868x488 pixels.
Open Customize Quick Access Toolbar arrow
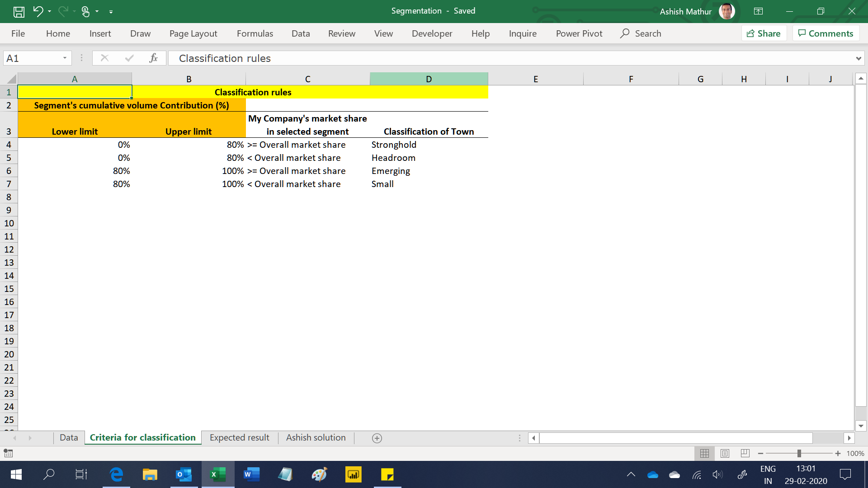click(111, 12)
